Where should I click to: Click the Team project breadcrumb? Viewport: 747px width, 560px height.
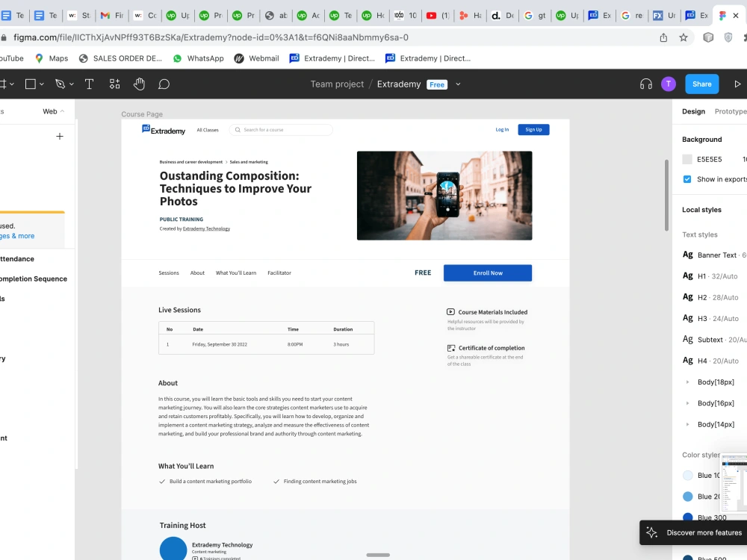tap(337, 84)
